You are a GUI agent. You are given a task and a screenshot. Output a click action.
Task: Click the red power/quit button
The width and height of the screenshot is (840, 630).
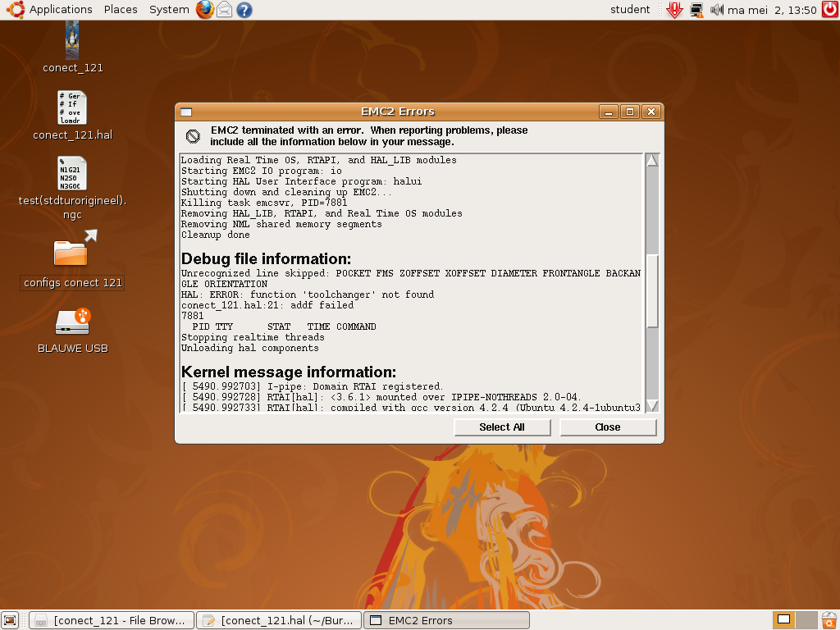[x=830, y=10]
